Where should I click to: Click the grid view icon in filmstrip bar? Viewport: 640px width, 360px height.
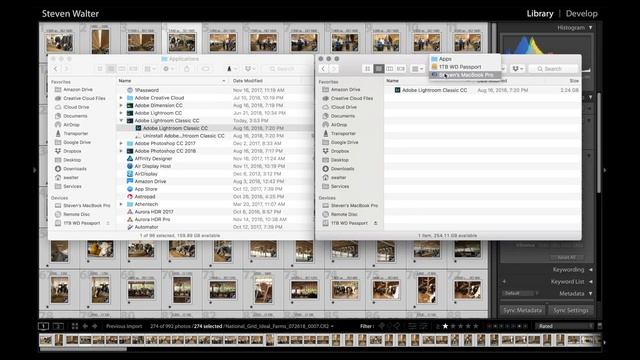(75, 326)
